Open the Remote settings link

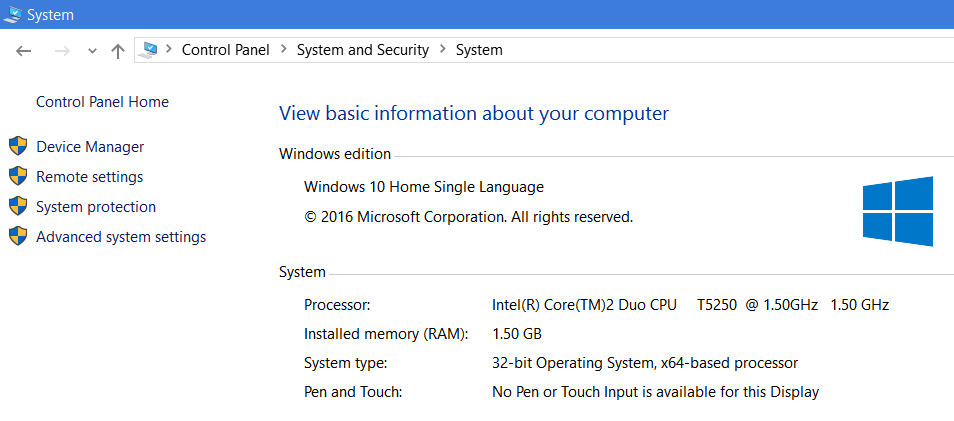89,177
